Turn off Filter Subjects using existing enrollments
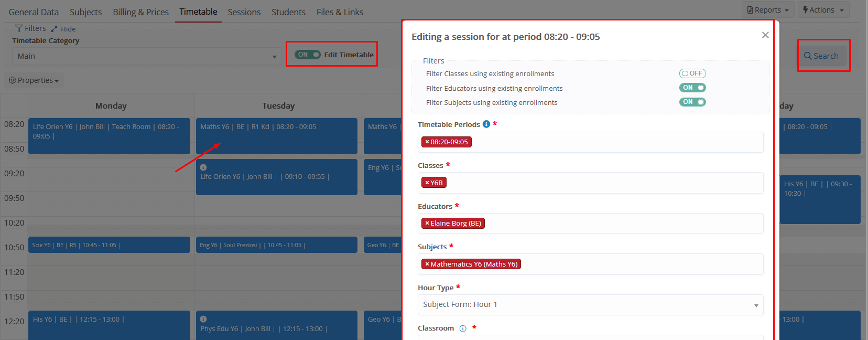The height and width of the screenshot is (340, 868). click(692, 102)
